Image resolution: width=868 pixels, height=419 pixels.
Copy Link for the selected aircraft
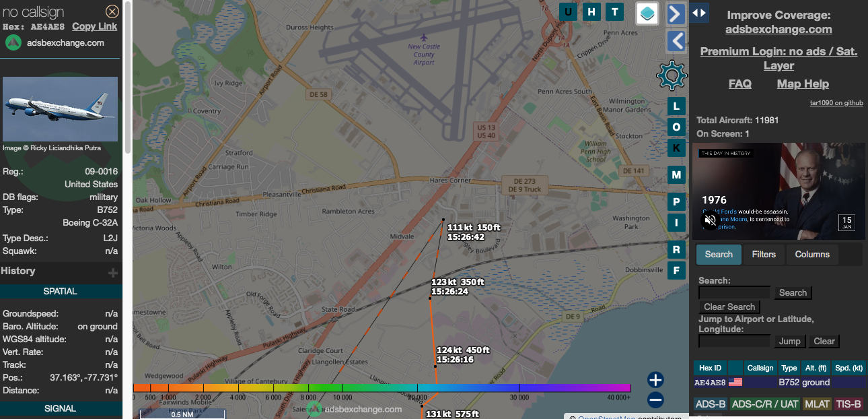click(95, 26)
